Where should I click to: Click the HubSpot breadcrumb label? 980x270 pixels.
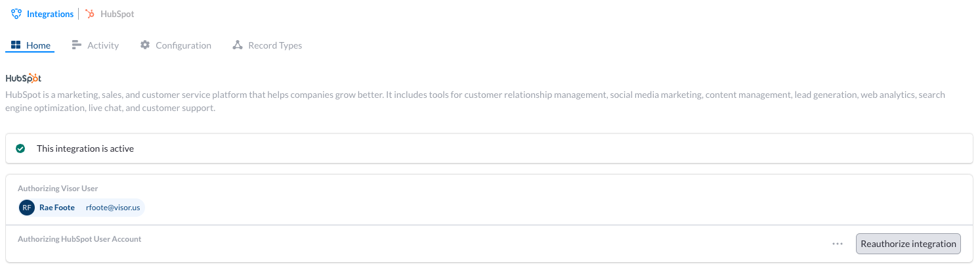point(117,14)
